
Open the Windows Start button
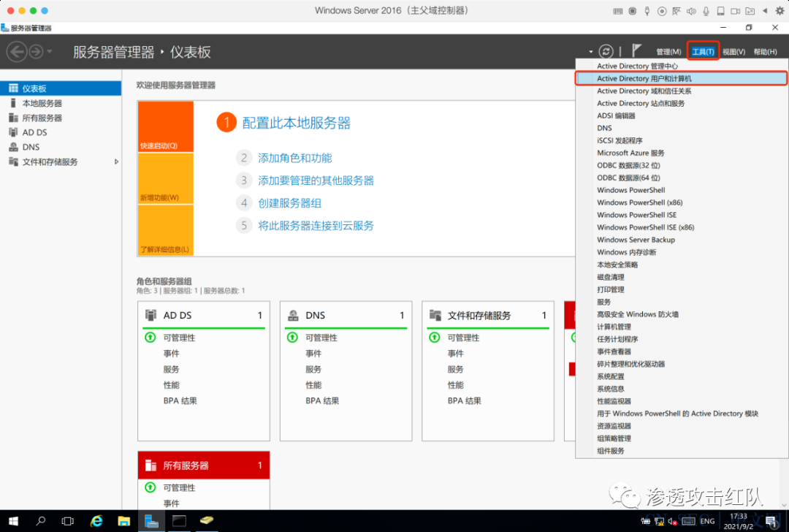(13, 521)
